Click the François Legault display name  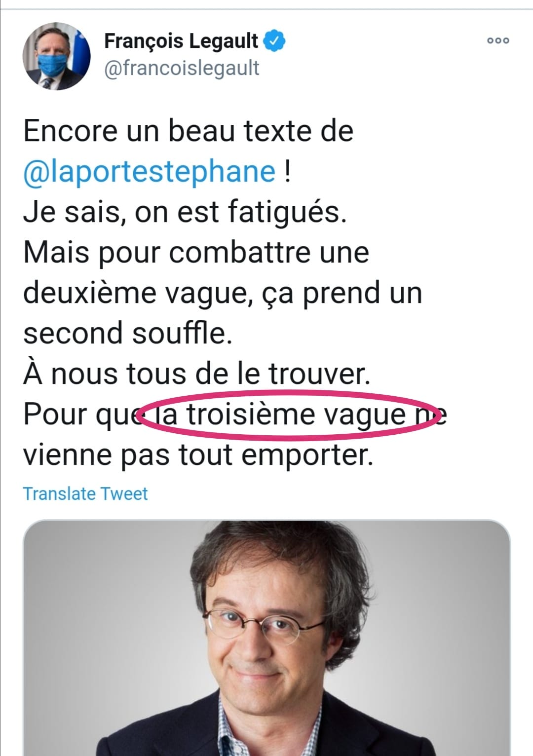click(181, 40)
